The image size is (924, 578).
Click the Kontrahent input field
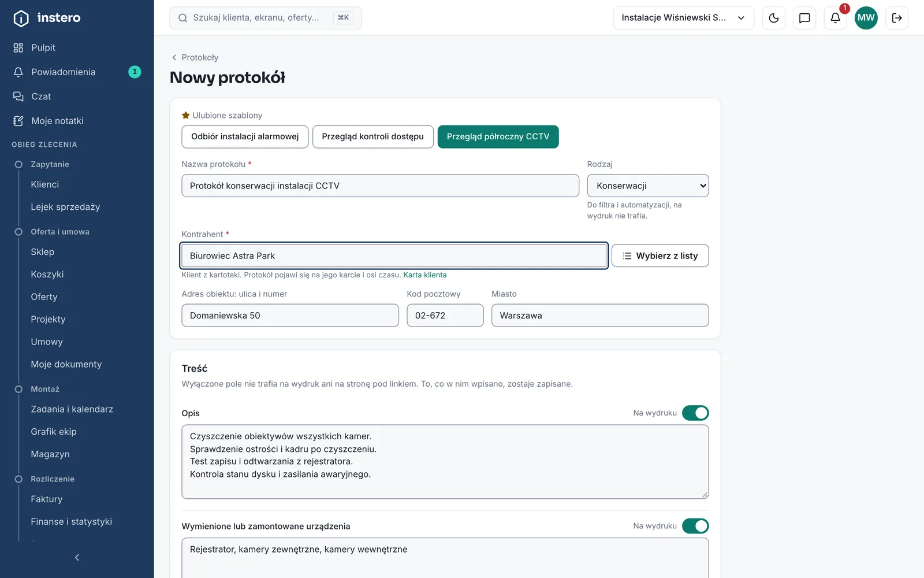[x=394, y=255]
